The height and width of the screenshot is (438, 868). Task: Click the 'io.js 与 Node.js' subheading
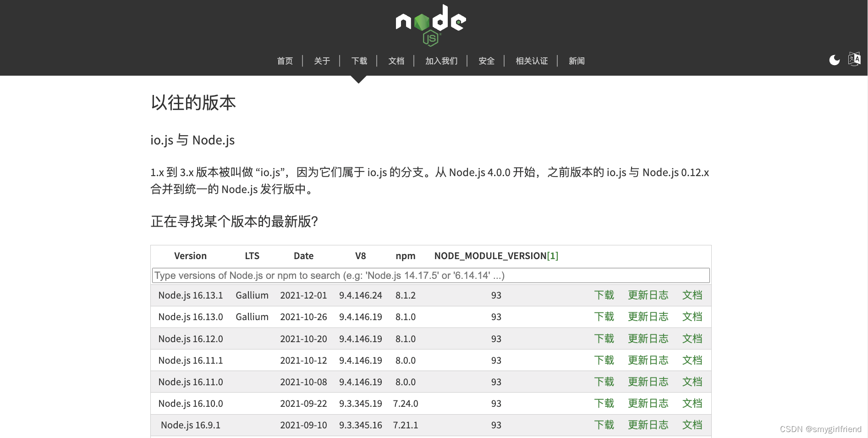(x=192, y=140)
